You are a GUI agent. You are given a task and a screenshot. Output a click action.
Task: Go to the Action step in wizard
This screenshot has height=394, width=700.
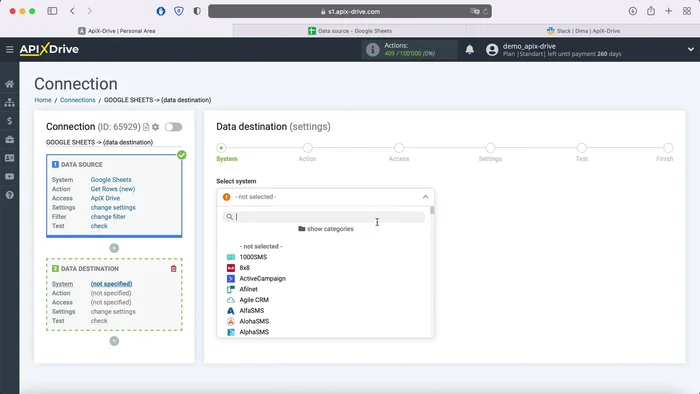[x=308, y=148]
